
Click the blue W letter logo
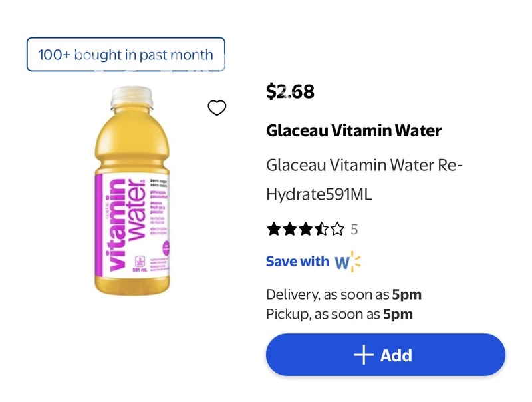342,262
